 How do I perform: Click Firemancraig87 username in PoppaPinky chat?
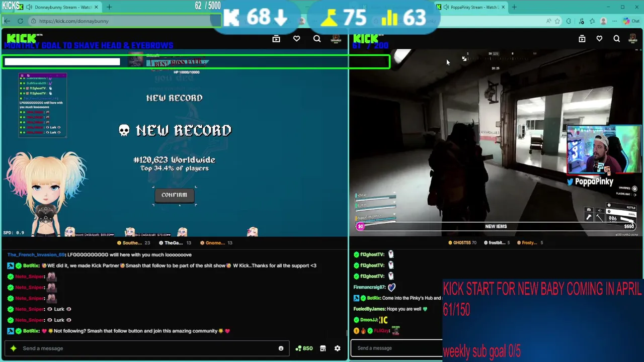click(x=369, y=287)
